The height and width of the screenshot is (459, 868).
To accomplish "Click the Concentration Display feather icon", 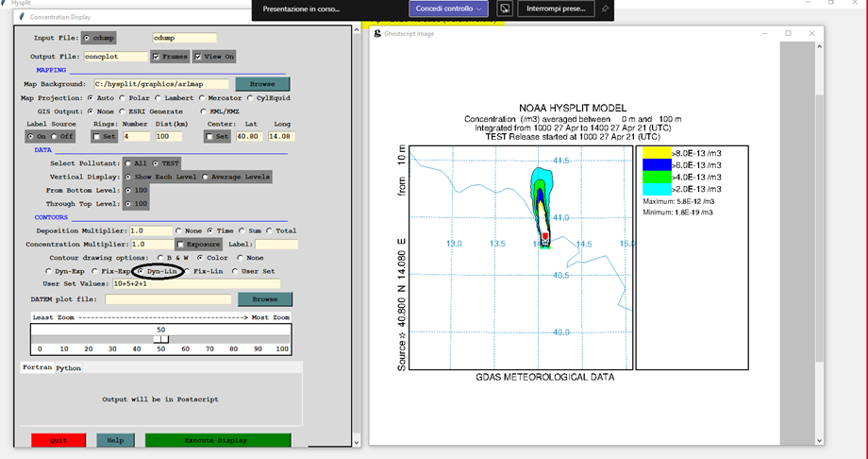I will (x=22, y=17).
